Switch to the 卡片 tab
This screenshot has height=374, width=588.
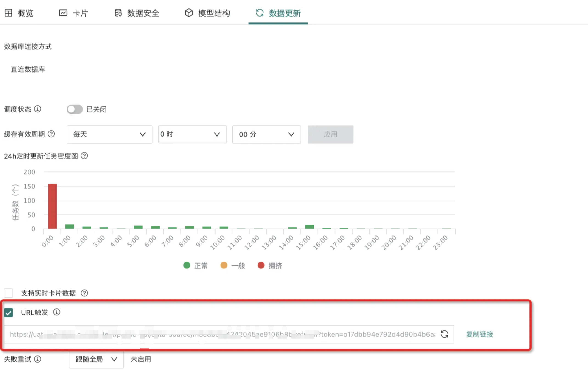[73, 13]
